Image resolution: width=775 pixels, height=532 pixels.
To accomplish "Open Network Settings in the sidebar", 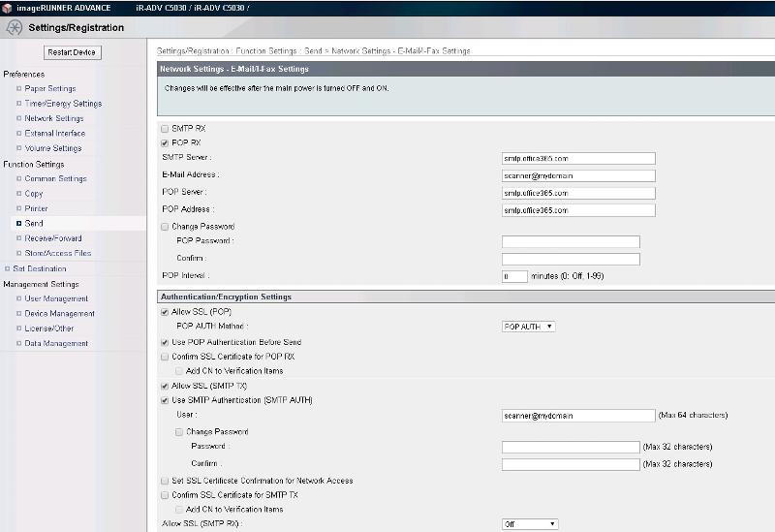I will click(x=54, y=118).
